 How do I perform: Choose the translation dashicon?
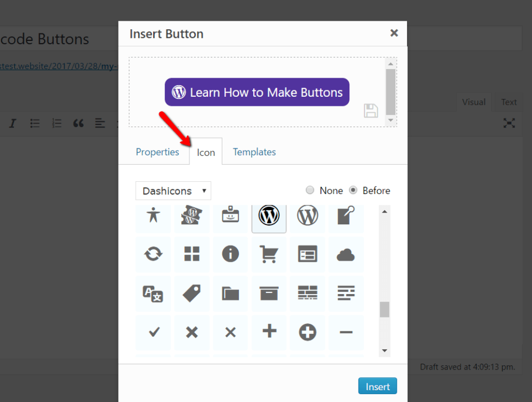click(x=153, y=293)
